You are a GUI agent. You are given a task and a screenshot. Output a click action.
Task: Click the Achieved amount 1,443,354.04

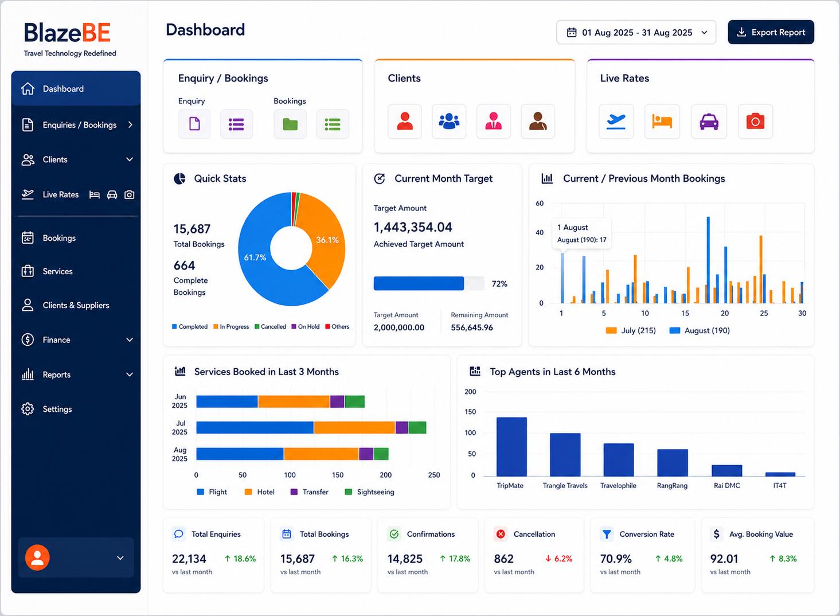(x=413, y=227)
